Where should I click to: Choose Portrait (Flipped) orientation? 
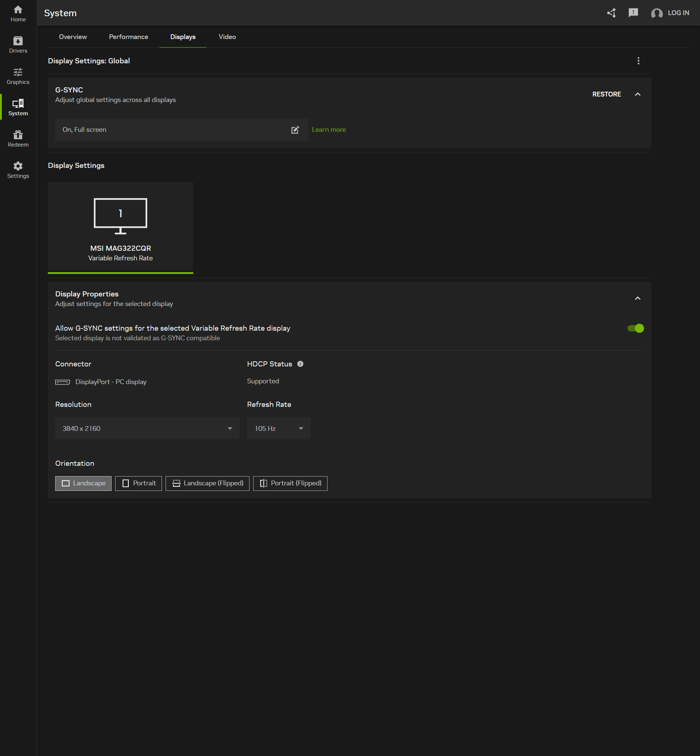(x=290, y=483)
